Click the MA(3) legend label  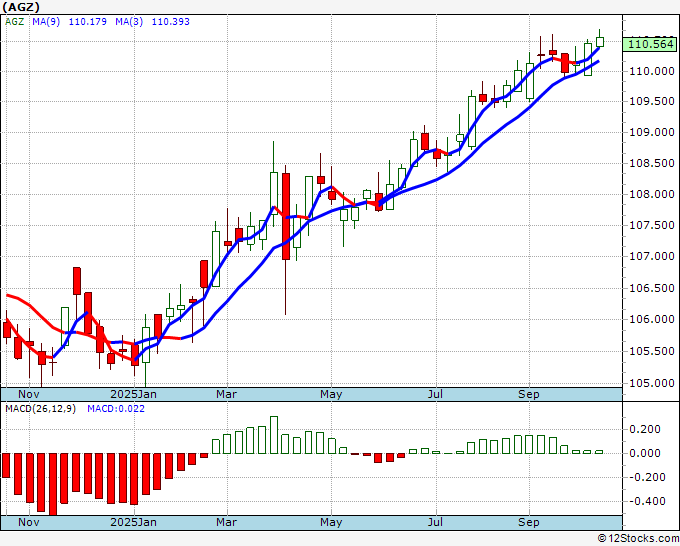pos(129,22)
